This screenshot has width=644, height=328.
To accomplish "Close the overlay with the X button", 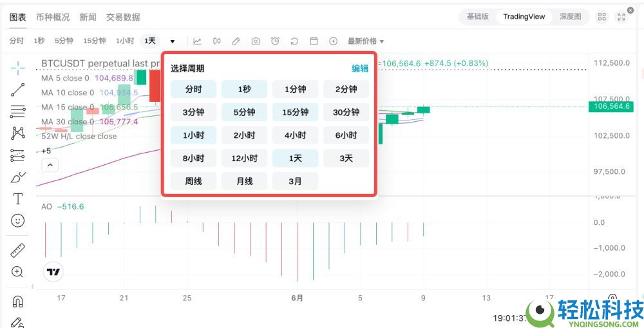I will [630, 10].
